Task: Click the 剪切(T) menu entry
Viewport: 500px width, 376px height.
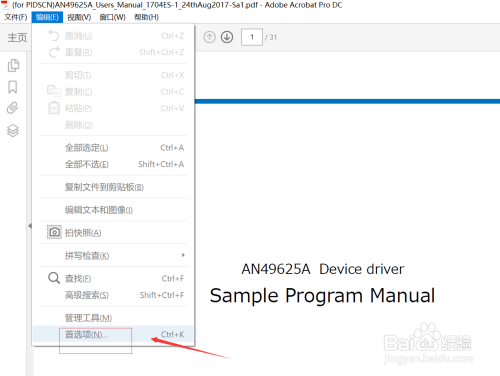Action: point(113,75)
